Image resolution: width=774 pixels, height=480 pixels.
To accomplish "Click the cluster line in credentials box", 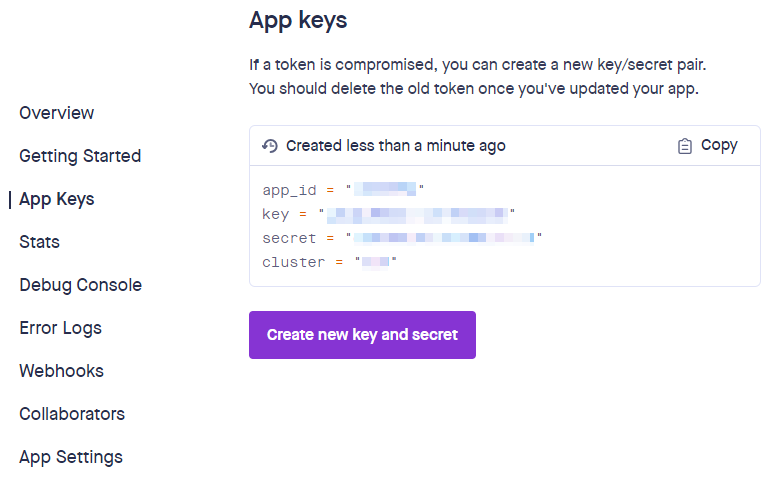I will coord(329,262).
